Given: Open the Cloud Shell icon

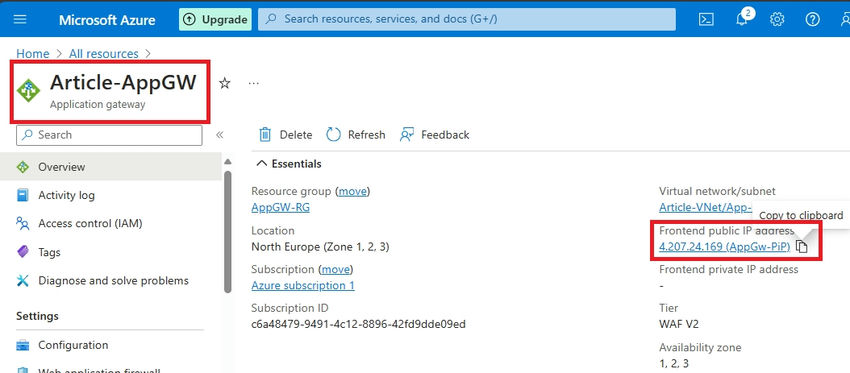Looking at the screenshot, I should tap(706, 20).
